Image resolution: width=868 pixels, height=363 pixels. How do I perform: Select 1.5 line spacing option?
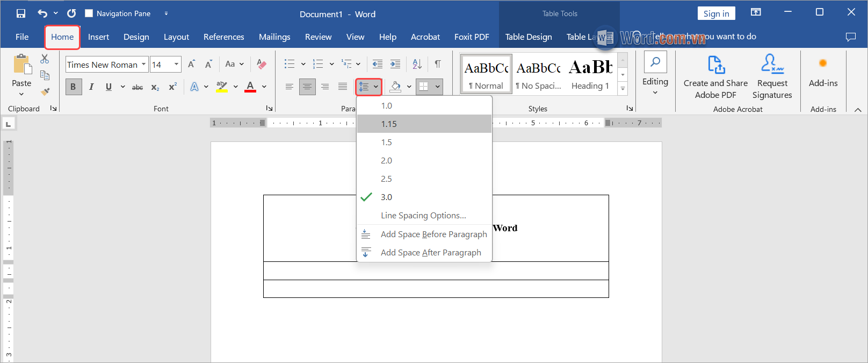click(x=386, y=143)
